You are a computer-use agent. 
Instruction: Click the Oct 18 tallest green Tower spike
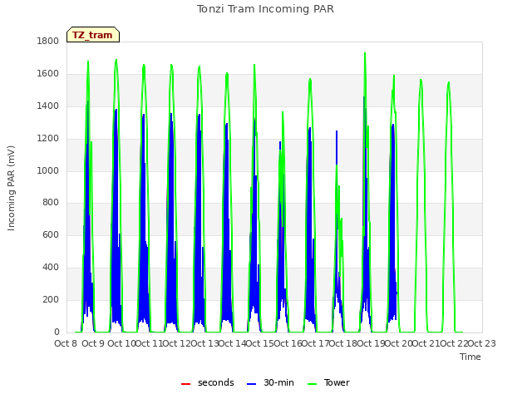coord(365,53)
